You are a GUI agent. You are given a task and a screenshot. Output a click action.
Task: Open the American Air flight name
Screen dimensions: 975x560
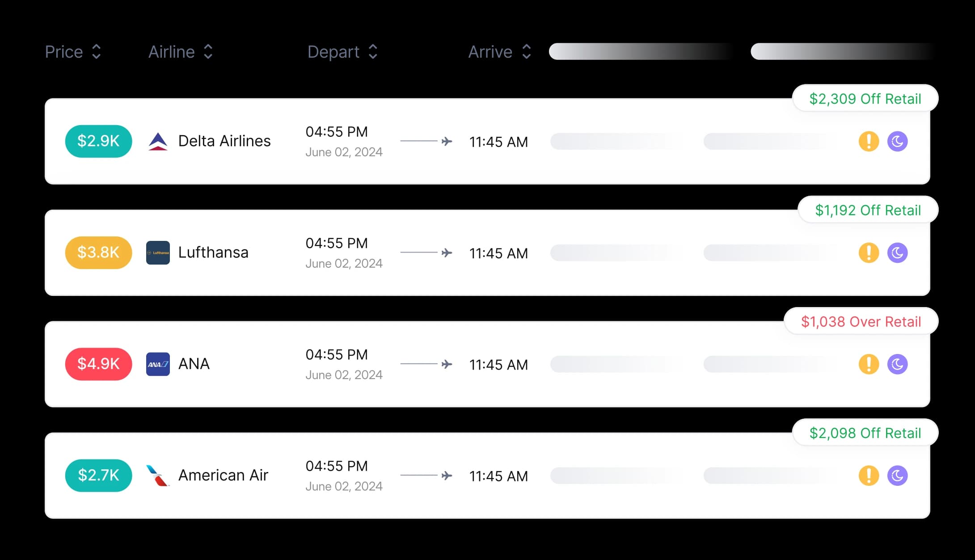point(223,476)
